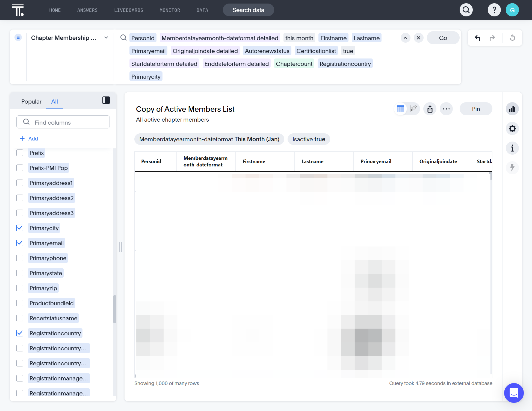
Task: Click the redo arrow icon
Action: coord(492,38)
